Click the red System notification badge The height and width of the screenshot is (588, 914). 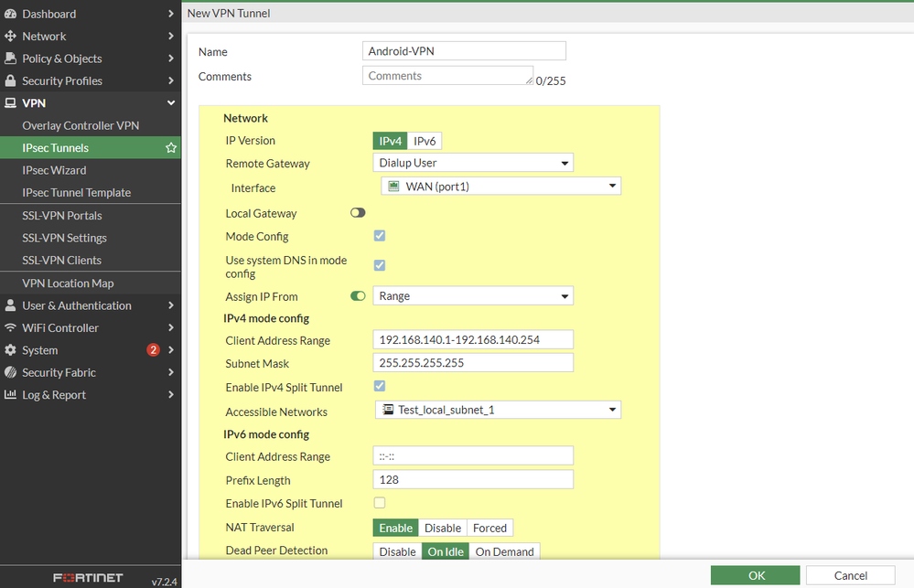(154, 349)
